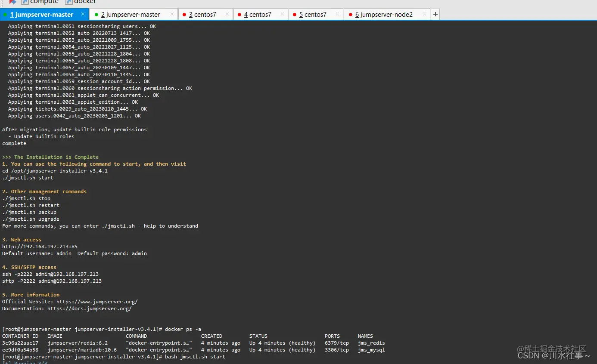Screen dimensions: 597x364
Task: Click the '- Update builtin roles' line
Action: (x=41, y=136)
